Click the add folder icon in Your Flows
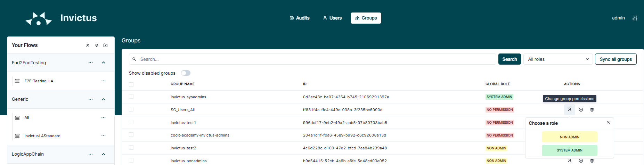The height and width of the screenshot is (165, 644). 106,46
